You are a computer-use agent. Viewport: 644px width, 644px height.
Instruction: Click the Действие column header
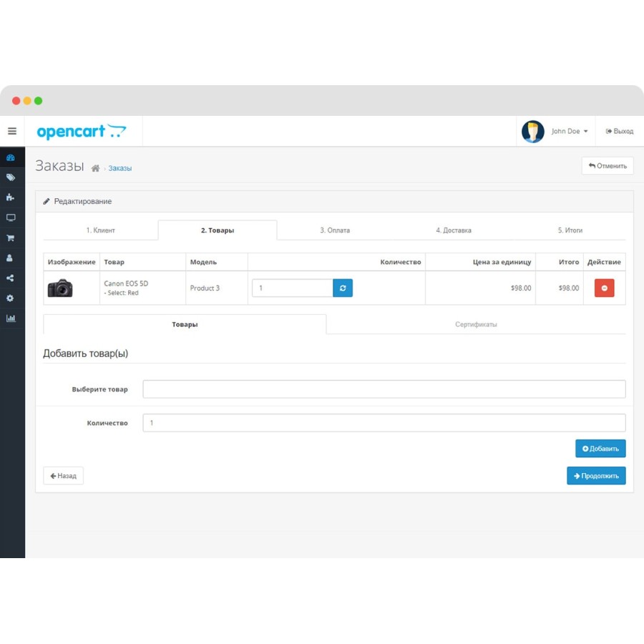pyautogui.click(x=604, y=262)
